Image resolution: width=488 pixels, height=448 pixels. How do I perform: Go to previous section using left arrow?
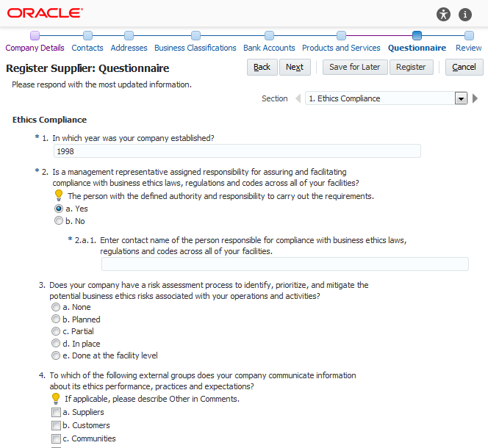(x=298, y=98)
